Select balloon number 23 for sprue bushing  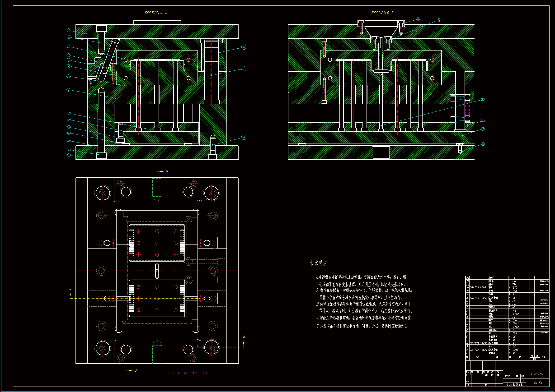[438, 20]
